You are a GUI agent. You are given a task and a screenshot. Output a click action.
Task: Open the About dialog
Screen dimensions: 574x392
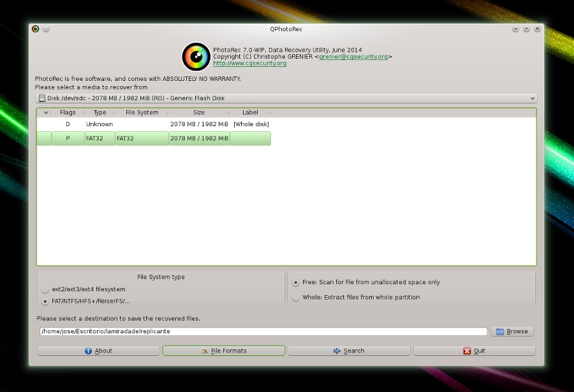point(98,351)
